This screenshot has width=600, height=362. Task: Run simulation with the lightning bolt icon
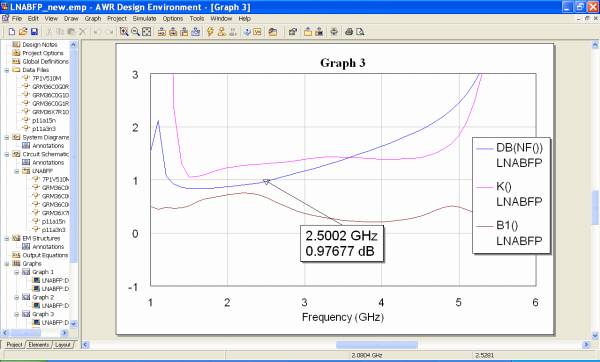click(x=210, y=32)
